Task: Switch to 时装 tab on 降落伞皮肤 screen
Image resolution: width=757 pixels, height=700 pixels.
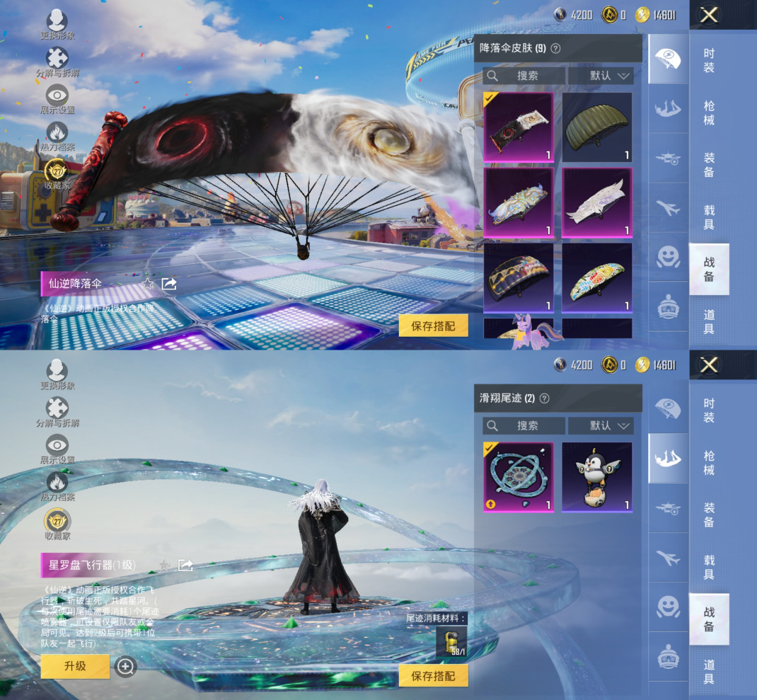Action: 709,60
